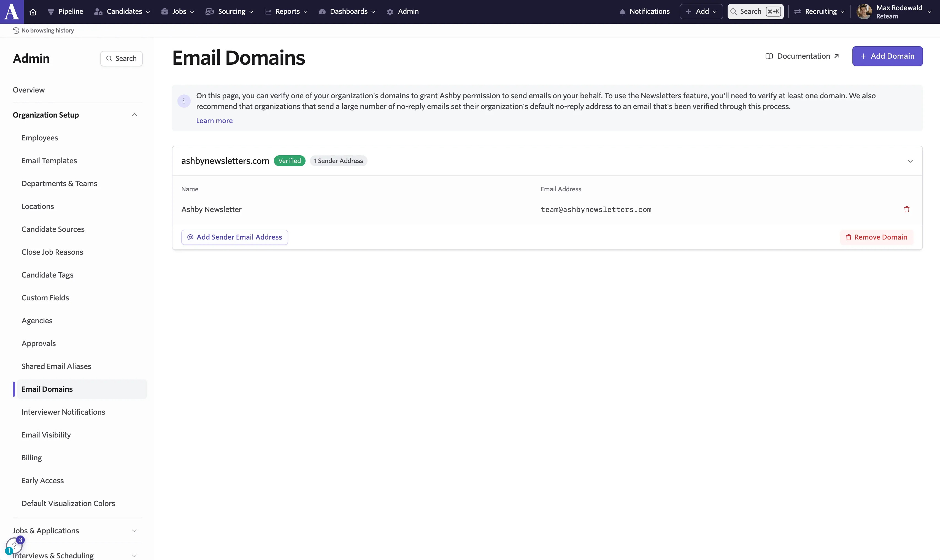
Task: Click the ashbynewsletters.com domain name
Action: pos(225,161)
